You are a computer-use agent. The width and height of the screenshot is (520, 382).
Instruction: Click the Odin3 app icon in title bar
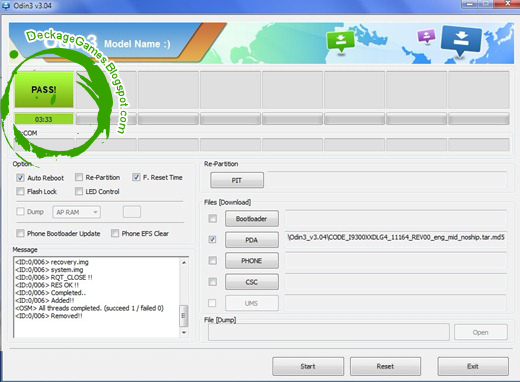click(6, 5)
